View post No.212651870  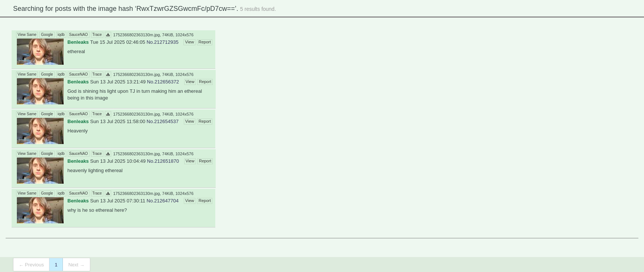pyautogui.click(x=190, y=161)
